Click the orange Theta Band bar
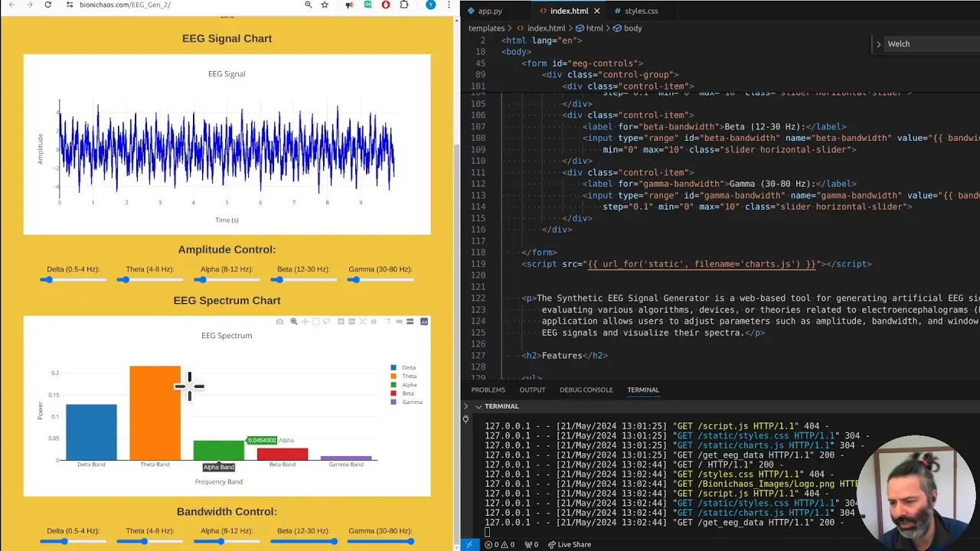 click(x=155, y=413)
